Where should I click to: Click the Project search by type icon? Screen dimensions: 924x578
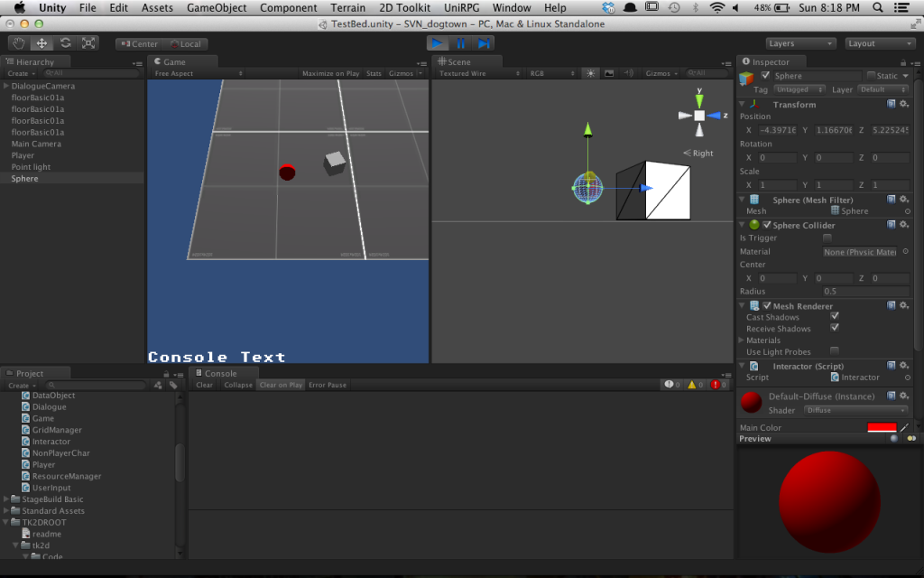pyautogui.click(x=158, y=385)
